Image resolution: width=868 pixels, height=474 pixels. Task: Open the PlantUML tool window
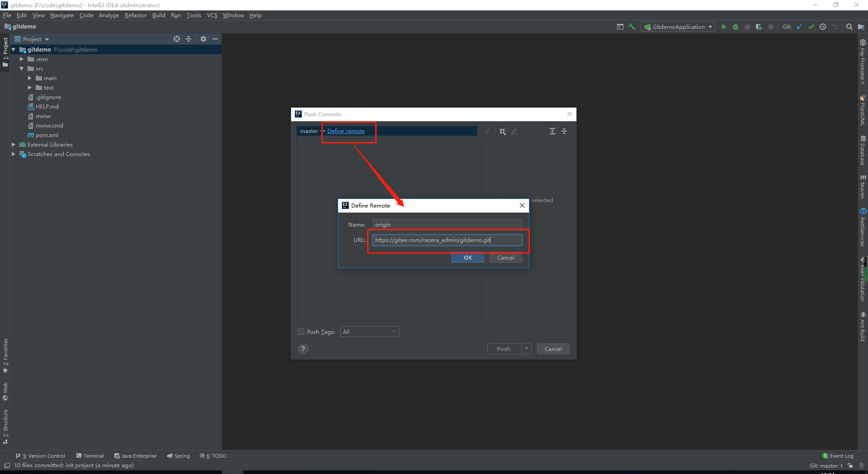(x=863, y=110)
